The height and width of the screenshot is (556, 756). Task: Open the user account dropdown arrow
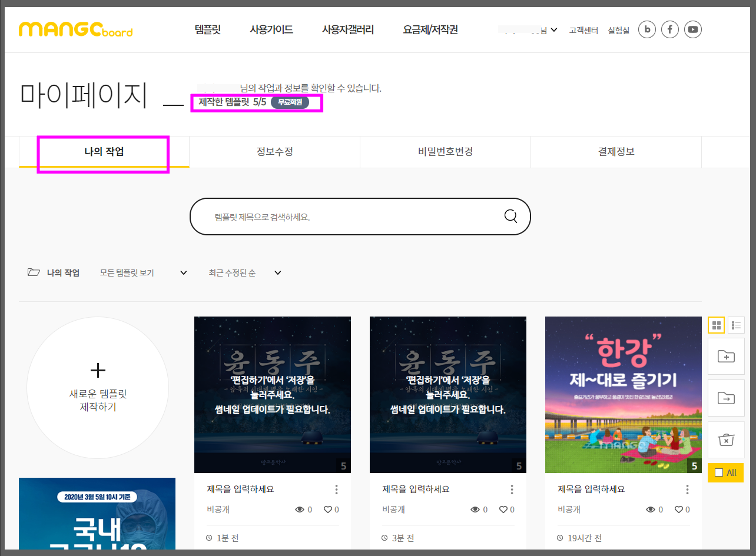553,30
